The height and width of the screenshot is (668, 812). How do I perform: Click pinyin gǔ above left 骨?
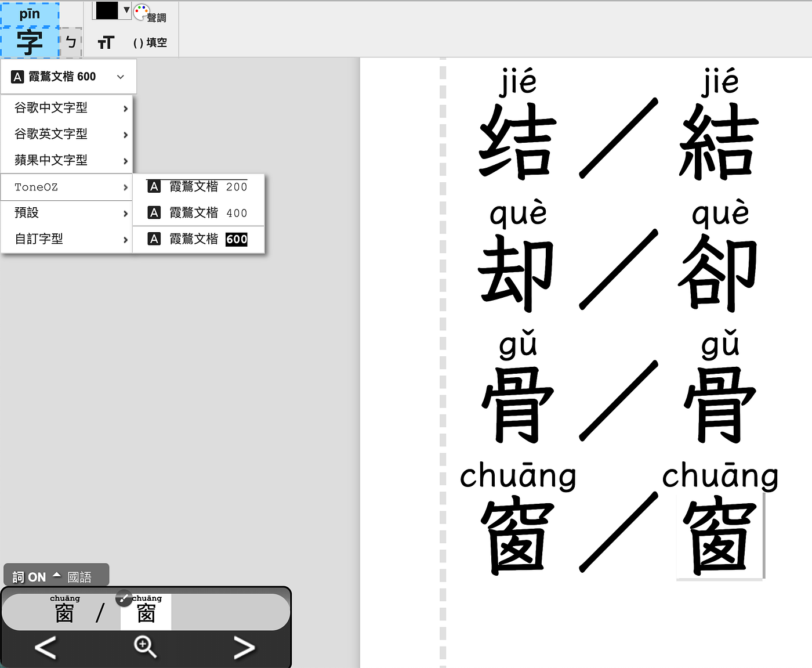[x=518, y=345]
